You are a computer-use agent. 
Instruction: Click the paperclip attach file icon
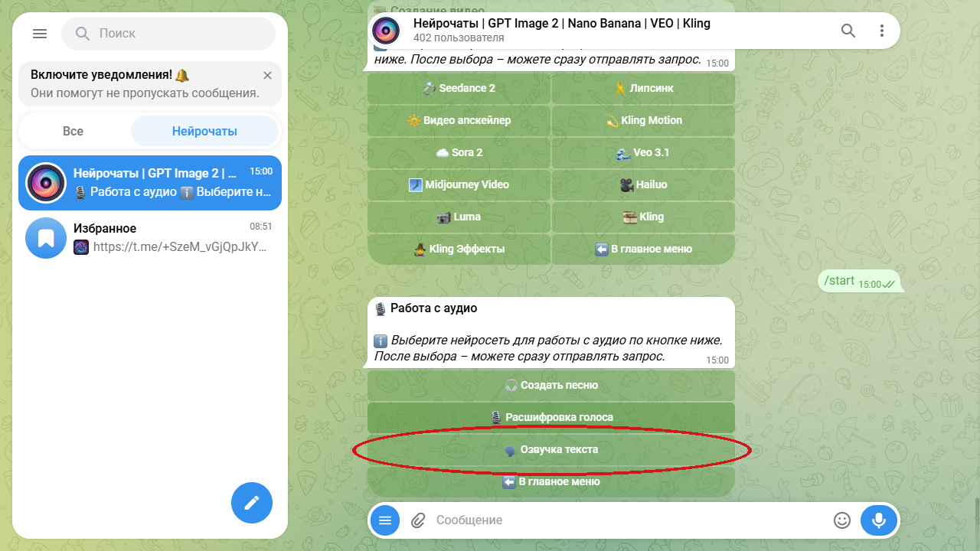(x=418, y=520)
